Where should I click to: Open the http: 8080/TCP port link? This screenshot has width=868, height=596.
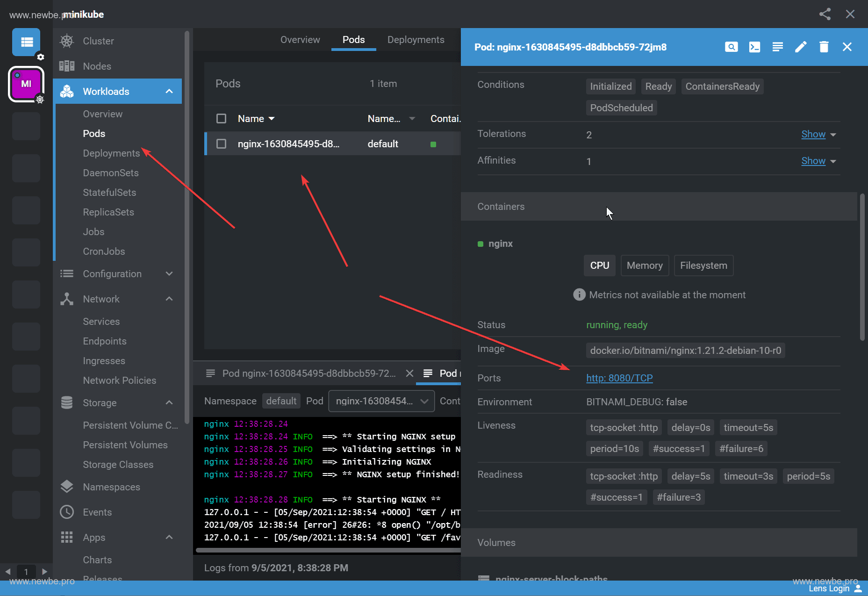click(619, 378)
